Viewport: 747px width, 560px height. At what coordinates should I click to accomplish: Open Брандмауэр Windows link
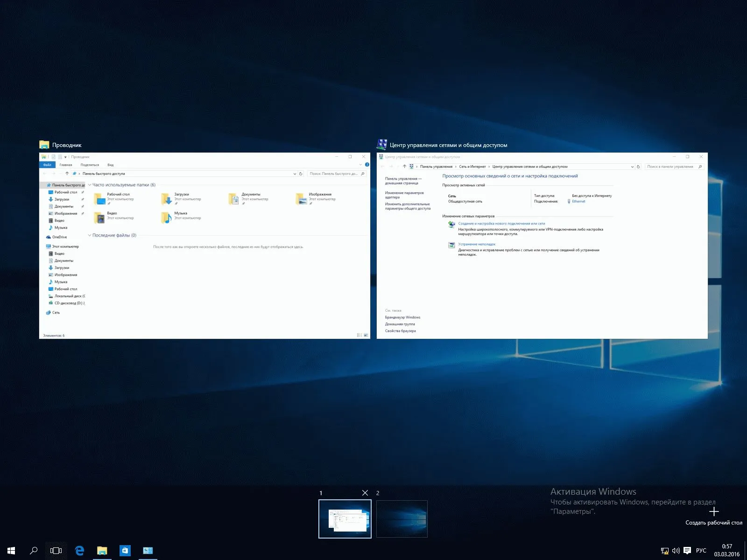point(402,317)
